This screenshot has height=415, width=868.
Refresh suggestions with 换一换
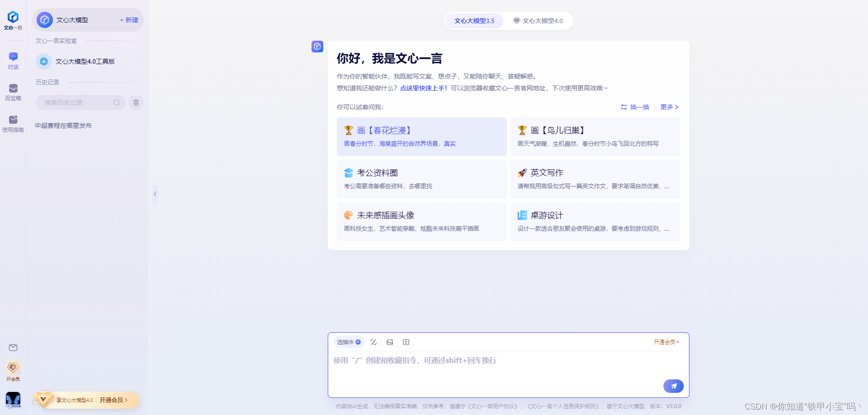(x=635, y=107)
